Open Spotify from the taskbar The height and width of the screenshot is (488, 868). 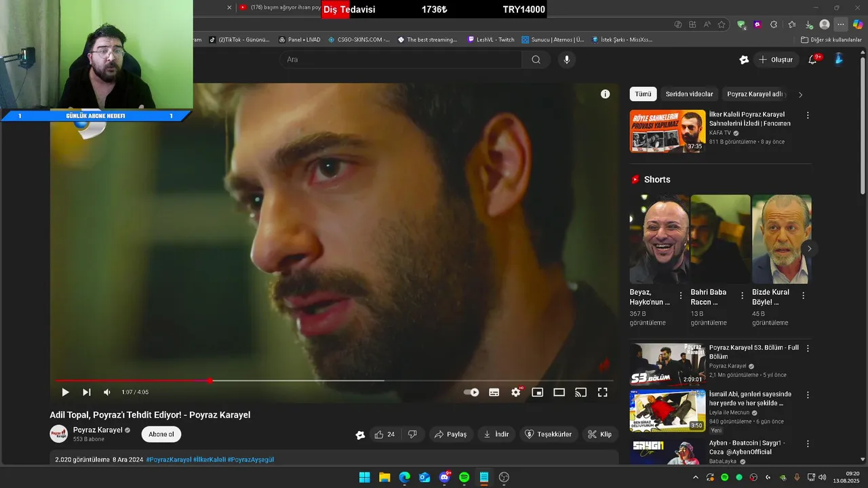[x=464, y=477]
